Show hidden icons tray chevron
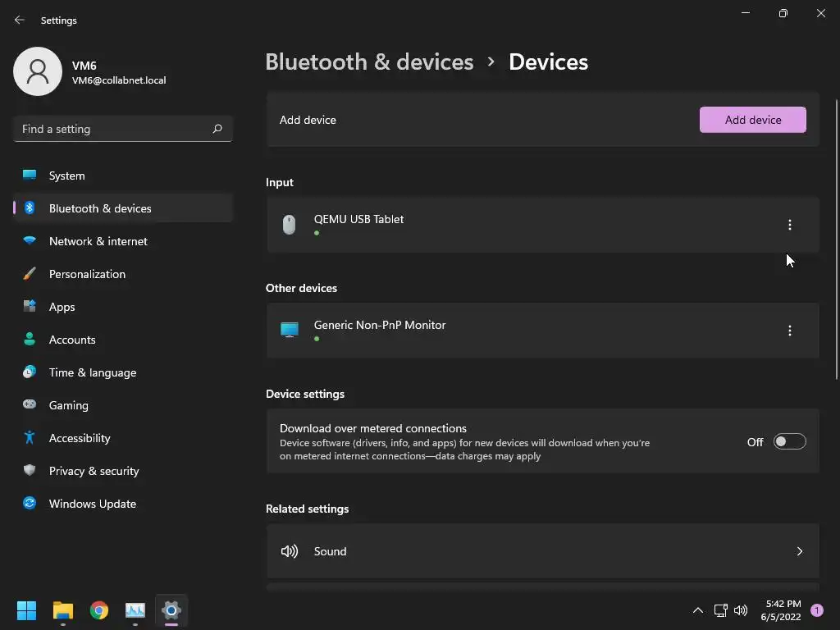Screen dimensions: 840x630 tap(698, 610)
